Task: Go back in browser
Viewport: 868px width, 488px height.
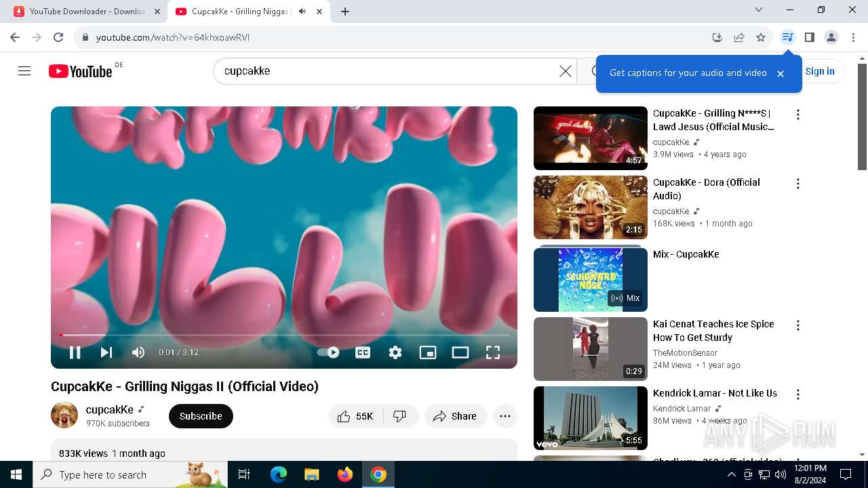Action: [x=15, y=37]
